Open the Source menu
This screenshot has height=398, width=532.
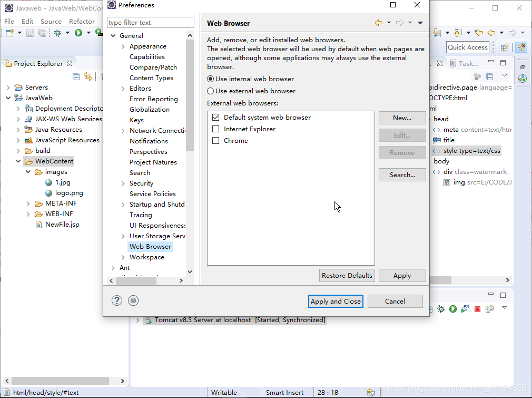click(51, 22)
